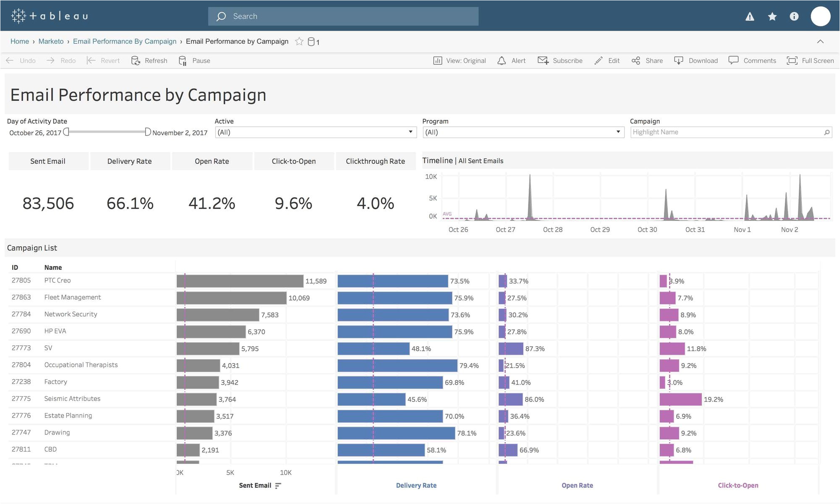Open the View: Original menu
The width and height of the screenshot is (840, 504).
(x=459, y=60)
